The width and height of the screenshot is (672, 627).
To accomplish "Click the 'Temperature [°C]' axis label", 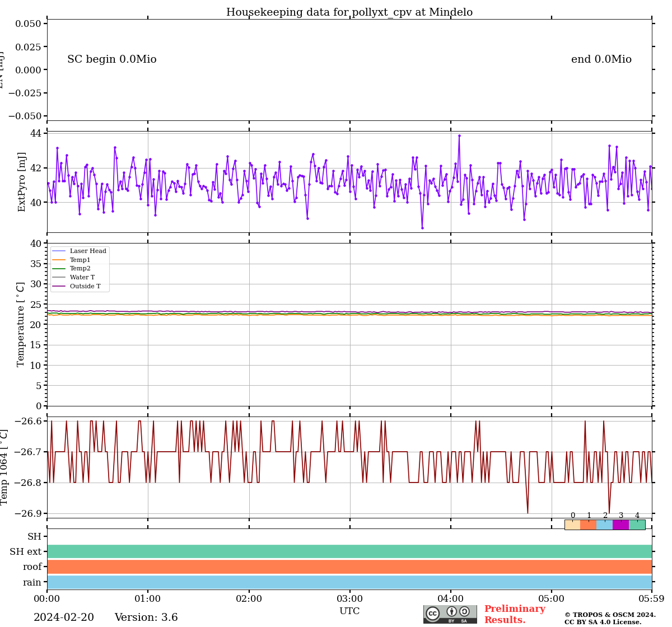I will click(x=21, y=324).
